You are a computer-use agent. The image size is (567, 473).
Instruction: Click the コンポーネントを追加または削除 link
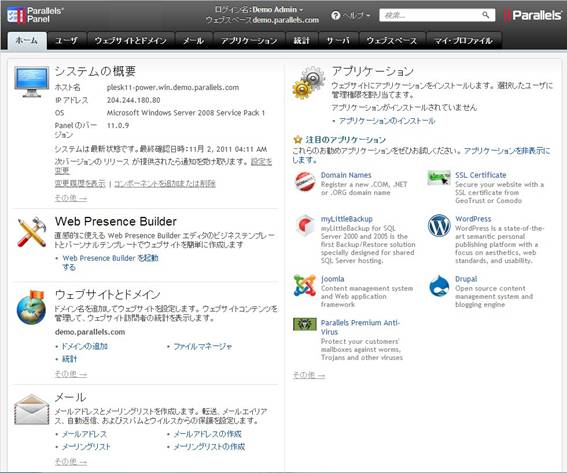point(165,184)
